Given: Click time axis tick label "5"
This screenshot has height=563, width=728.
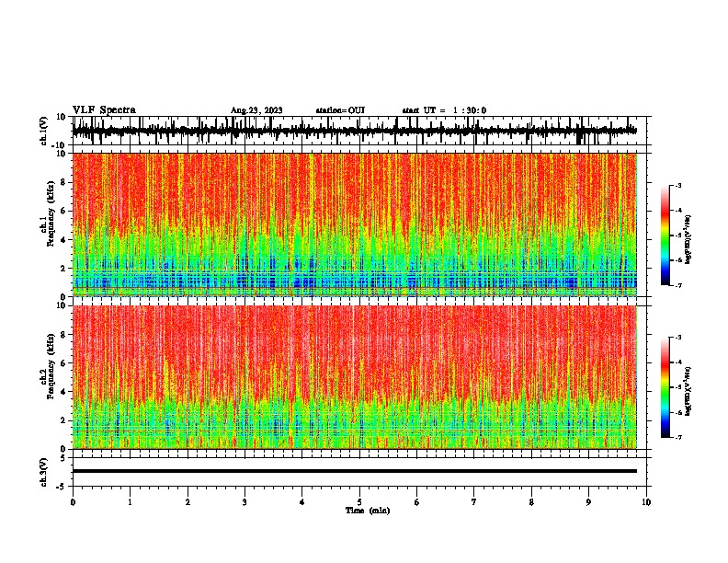Looking at the screenshot, I should (359, 502).
